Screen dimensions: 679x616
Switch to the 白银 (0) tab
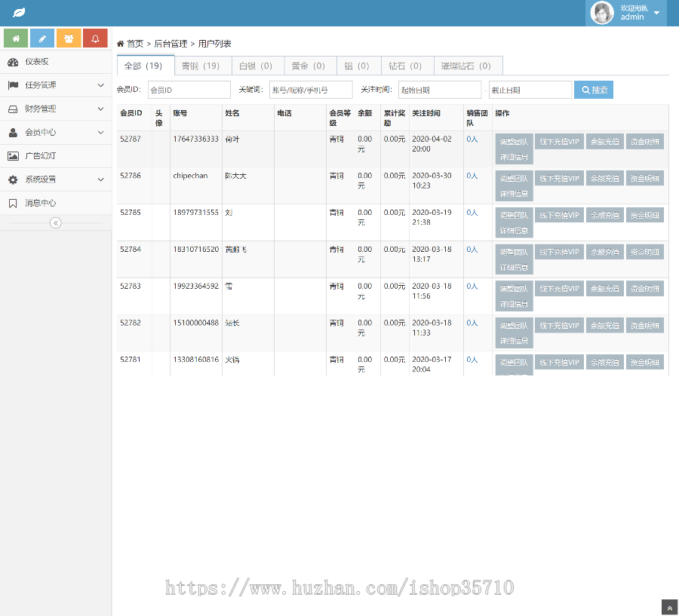click(x=258, y=66)
